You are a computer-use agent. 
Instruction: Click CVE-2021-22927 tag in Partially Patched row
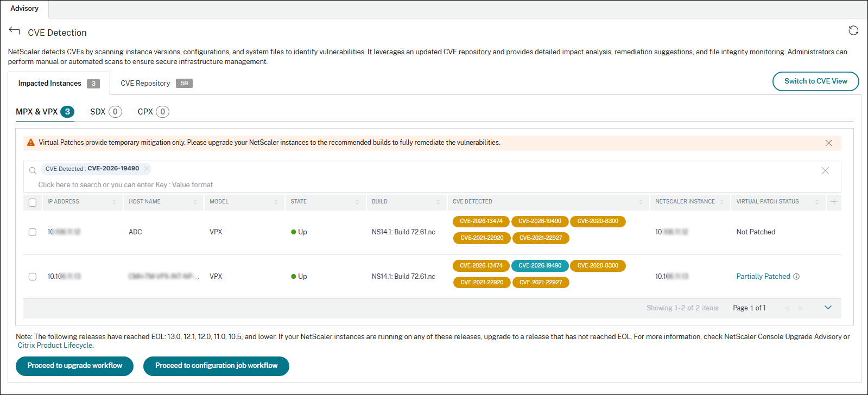click(541, 282)
